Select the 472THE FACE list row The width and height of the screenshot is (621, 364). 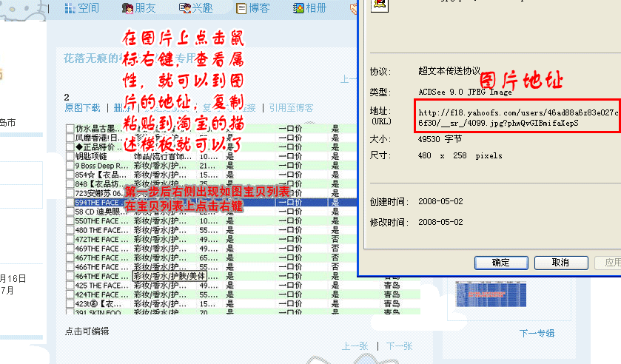pyautogui.click(x=212, y=239)
